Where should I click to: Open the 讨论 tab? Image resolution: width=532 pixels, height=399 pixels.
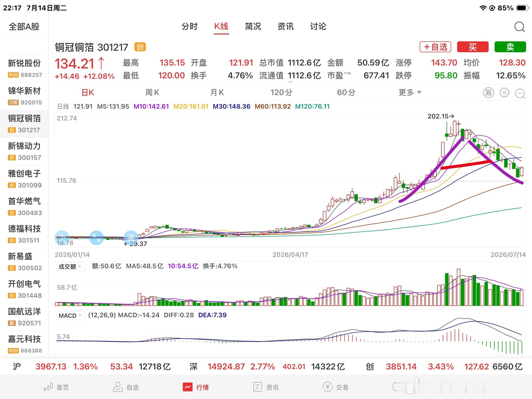tap(318, 26)
